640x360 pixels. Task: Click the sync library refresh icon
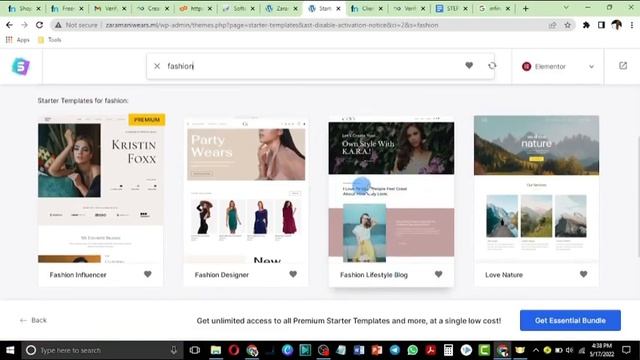click(492, 65)
